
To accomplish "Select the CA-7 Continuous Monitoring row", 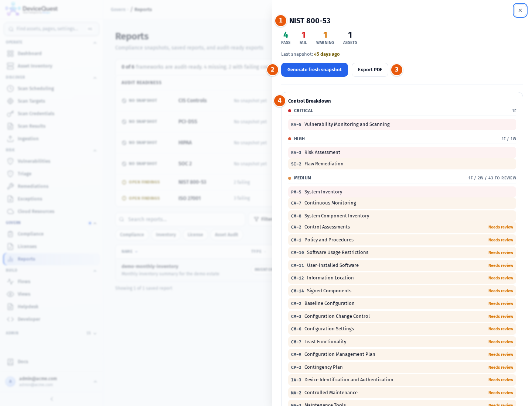I will point(402,203).
